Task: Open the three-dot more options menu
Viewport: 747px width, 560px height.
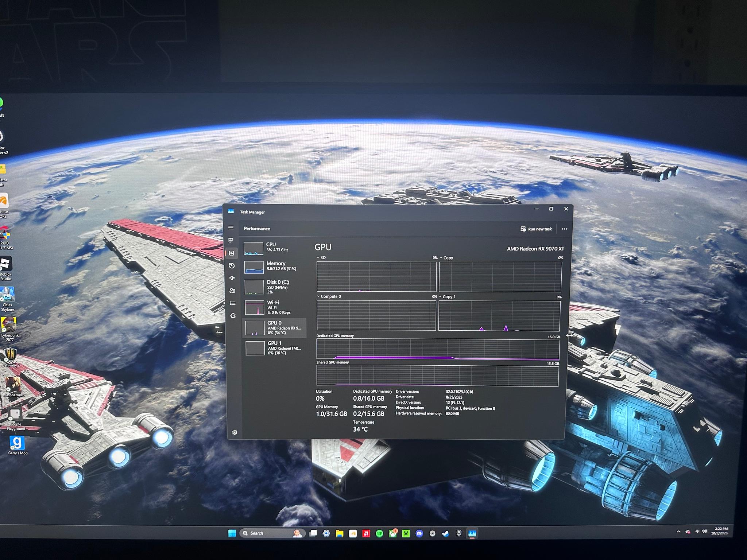Action: [x=564, y=229]
